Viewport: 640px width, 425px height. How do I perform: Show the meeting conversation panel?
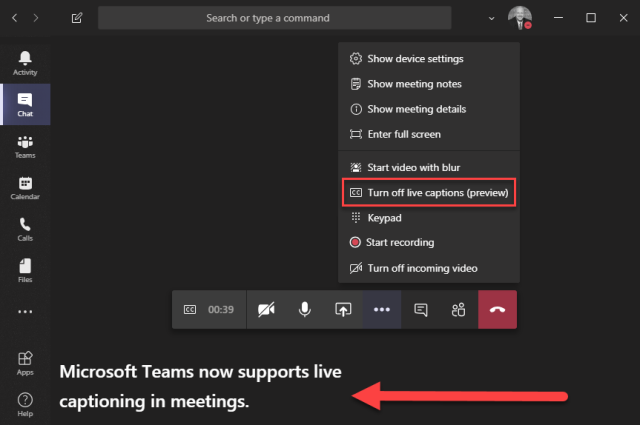(x=420, y=309)
